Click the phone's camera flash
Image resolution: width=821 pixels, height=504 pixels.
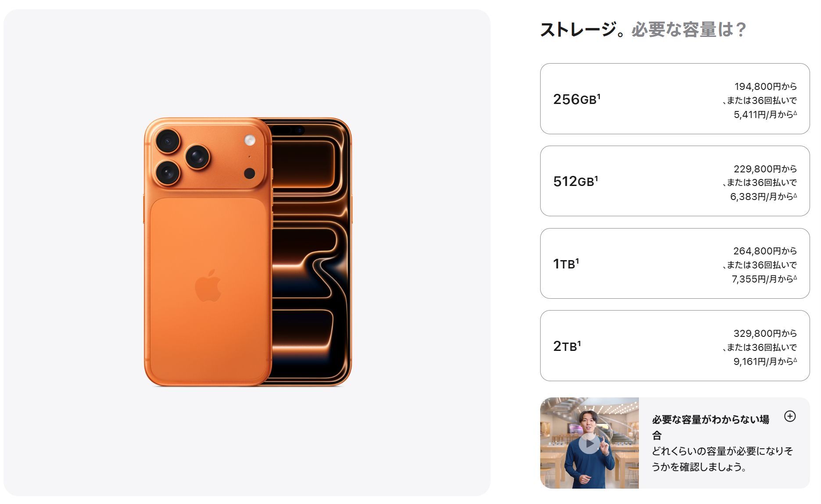[x=250, y=140]
